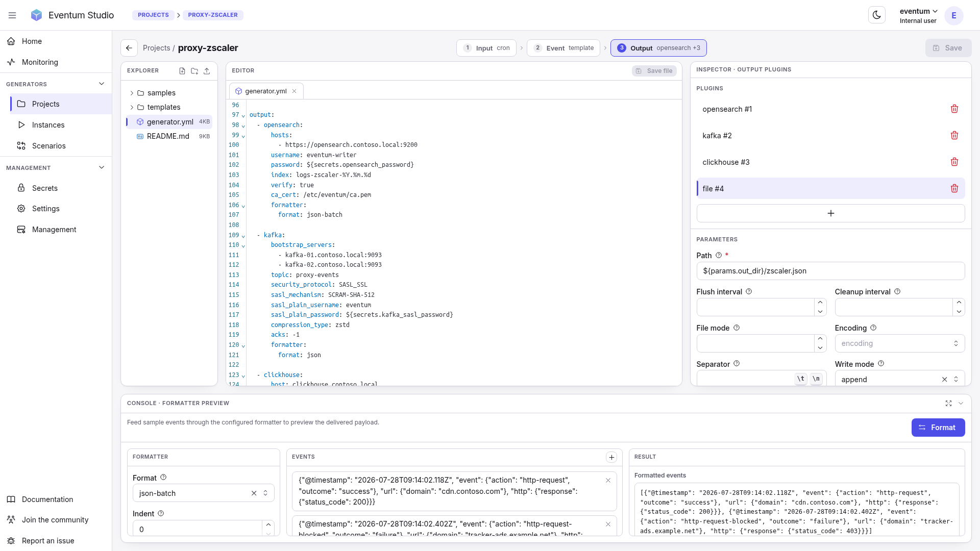Remove the second sample event
Screen dimensions: 980x551
[608, 524]
